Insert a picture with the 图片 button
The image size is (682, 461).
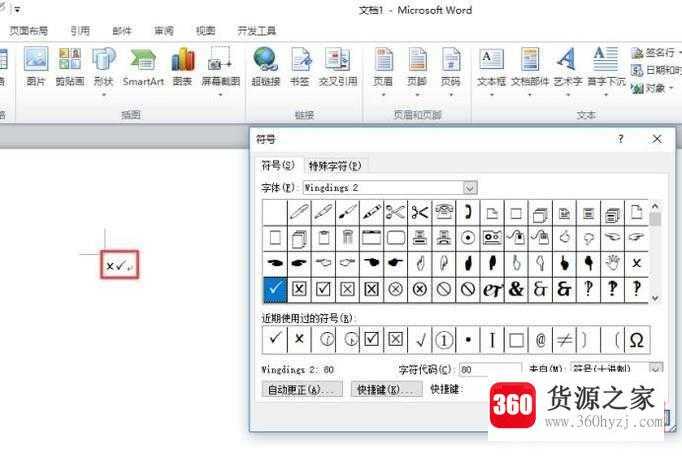pyautogui.click(x=36, y=67)
